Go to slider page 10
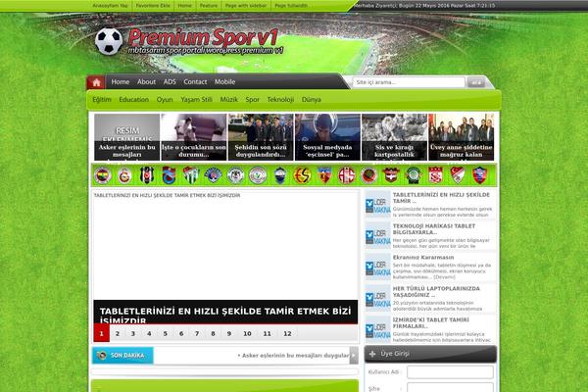The height and width of the screenshot is (392, 588). (247, 333)
